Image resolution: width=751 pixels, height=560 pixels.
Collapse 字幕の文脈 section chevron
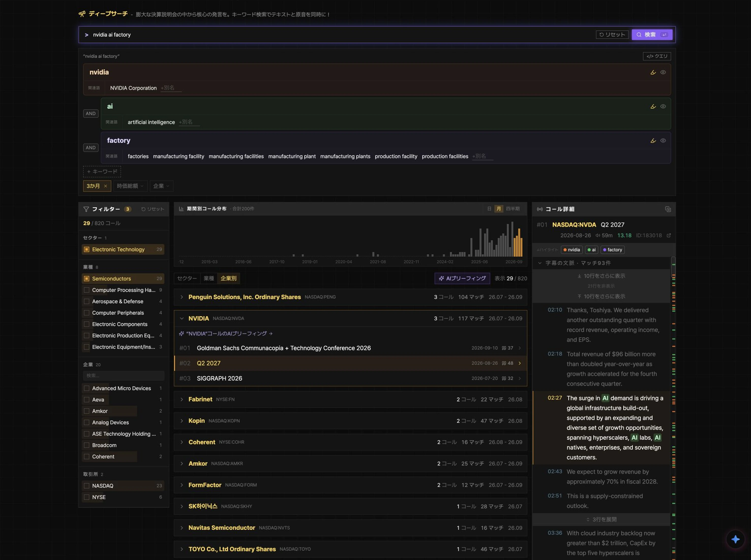coord(539,263)
